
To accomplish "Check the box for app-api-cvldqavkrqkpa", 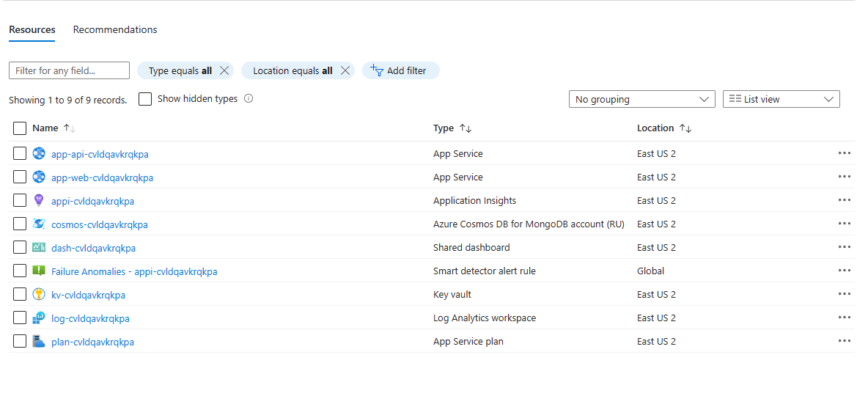I will coord(20,153).
